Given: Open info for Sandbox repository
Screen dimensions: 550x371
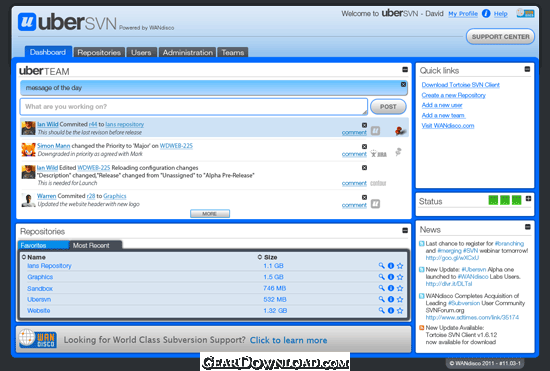Looking at the screenshot, I should pyautogui.click(x=391, y=288).
